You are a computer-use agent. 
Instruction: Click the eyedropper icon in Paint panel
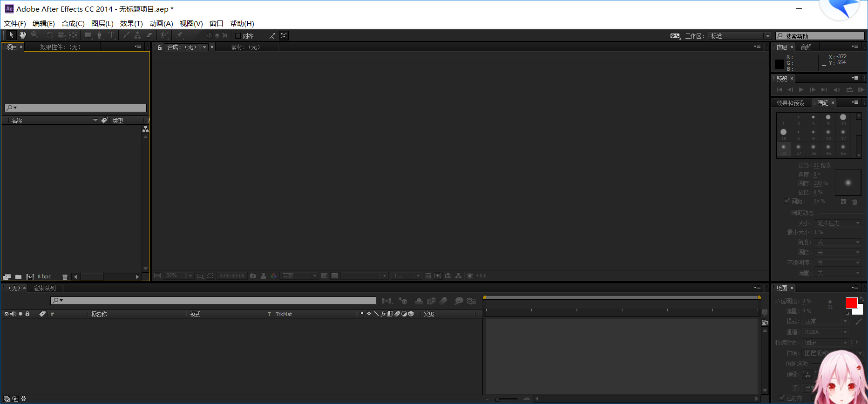tap(859, 322)
